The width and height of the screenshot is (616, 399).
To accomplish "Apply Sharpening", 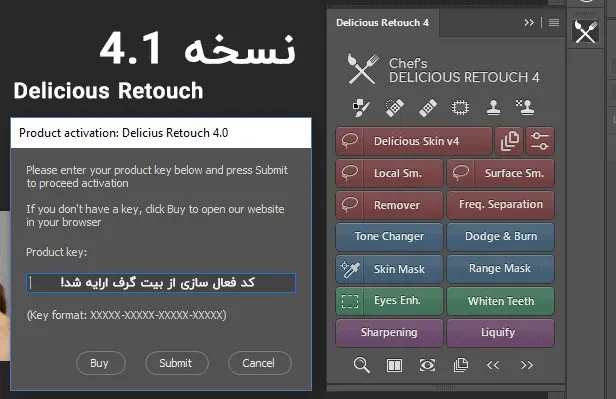I will tap(389, 333).
